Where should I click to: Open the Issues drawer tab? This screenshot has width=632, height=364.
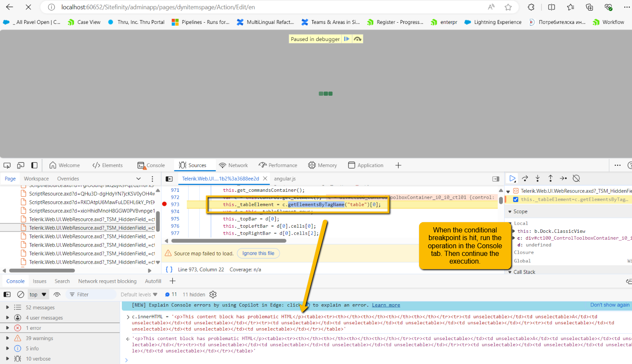[x=40, y=281]
